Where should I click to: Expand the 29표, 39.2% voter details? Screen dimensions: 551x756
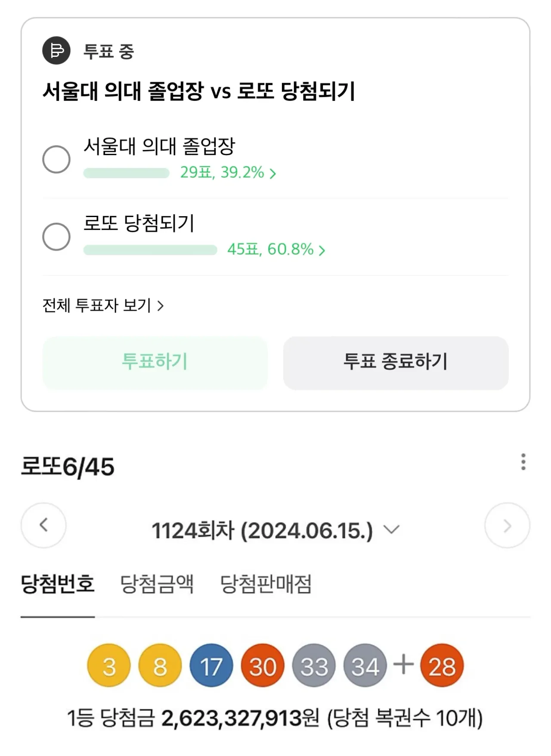(228, 173)
